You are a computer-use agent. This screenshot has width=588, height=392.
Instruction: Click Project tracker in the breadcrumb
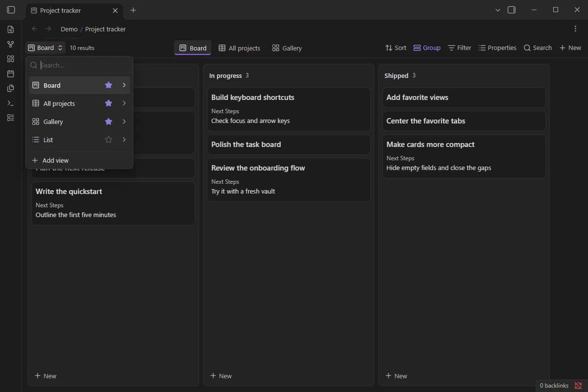click(x=105, y=29)
